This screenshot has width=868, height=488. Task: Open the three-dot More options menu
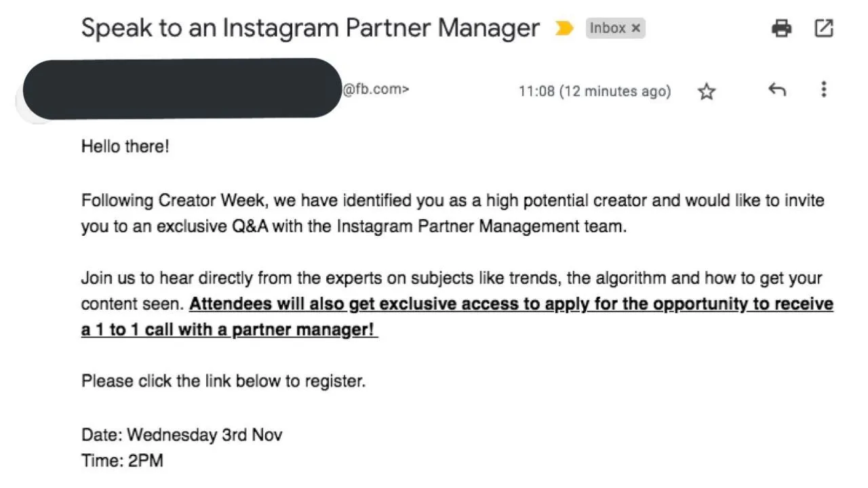coord(823,89)
